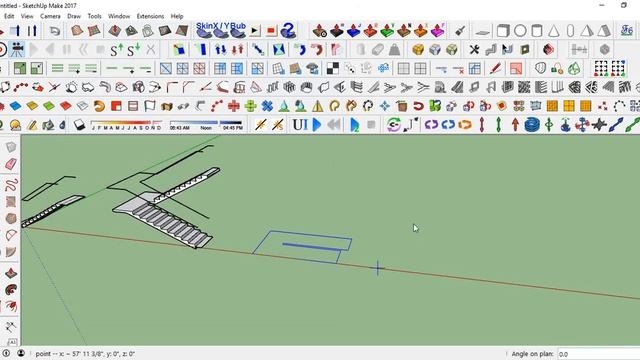Click the green lines with plus icon

pos(74,69)
